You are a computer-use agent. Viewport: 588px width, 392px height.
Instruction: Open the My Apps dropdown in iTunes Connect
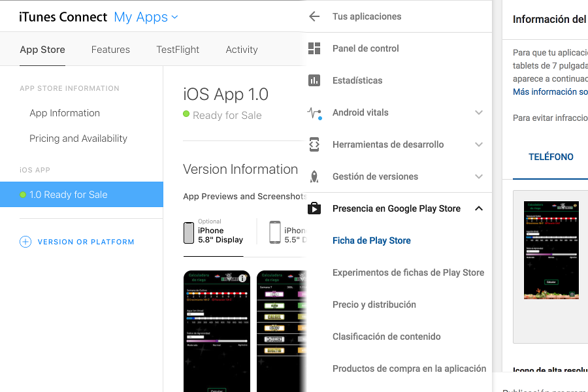pyautogui.click(x=146, y=17)
